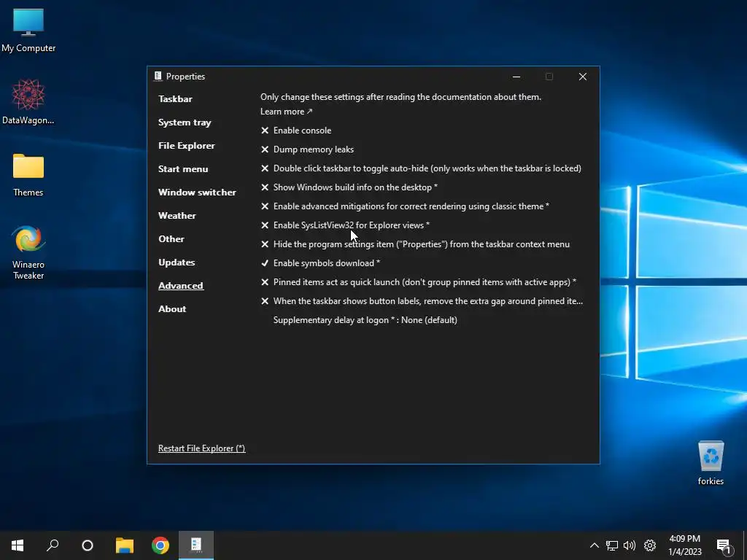
Task: Select the Advanced section
Action: pos(181,286)
